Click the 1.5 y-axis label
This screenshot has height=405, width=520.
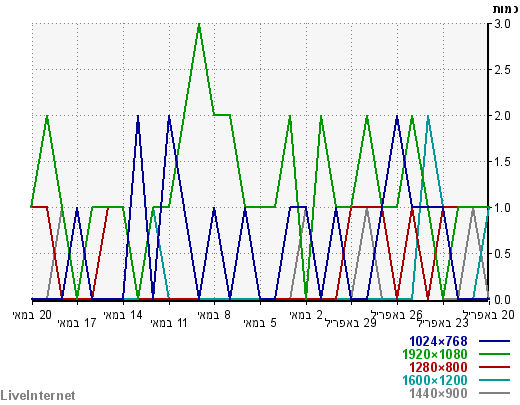[502, 162]
